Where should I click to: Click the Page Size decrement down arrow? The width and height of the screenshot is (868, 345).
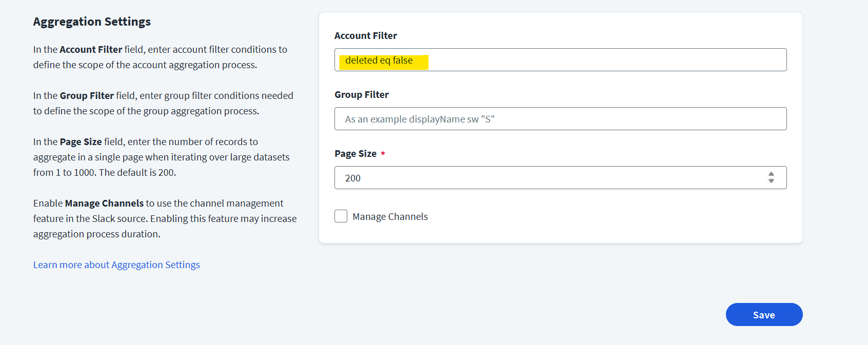[x=771, y=181]
